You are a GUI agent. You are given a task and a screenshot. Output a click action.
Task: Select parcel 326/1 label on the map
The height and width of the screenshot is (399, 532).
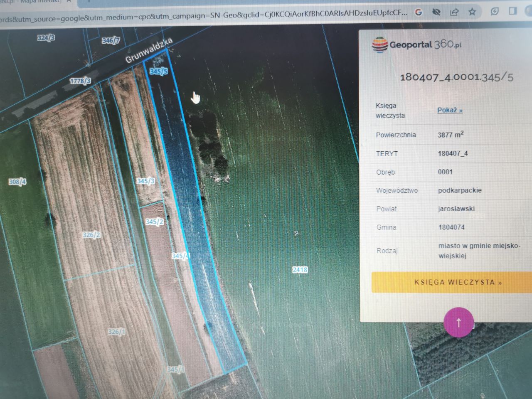tap(116, 332)
